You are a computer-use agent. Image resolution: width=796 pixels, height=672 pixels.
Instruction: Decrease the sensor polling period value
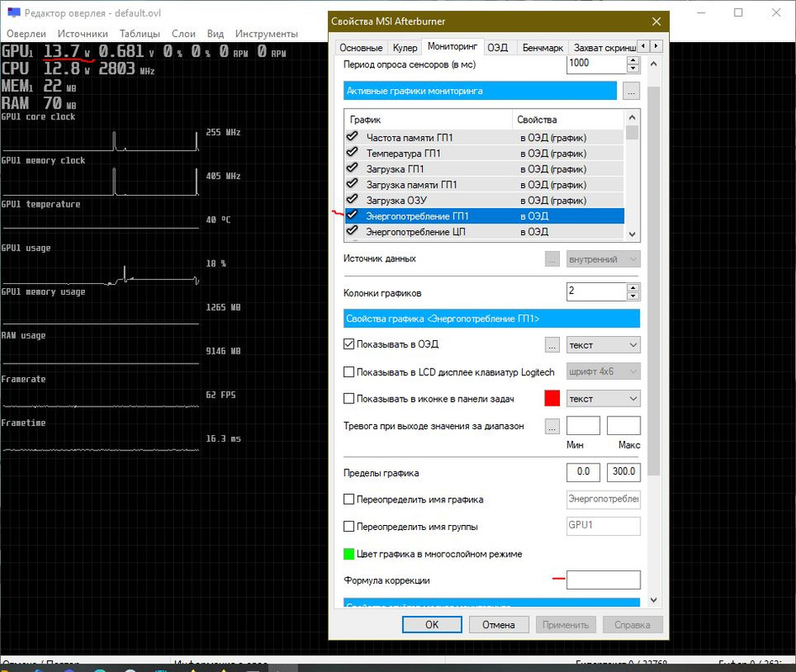coord(633,69)
